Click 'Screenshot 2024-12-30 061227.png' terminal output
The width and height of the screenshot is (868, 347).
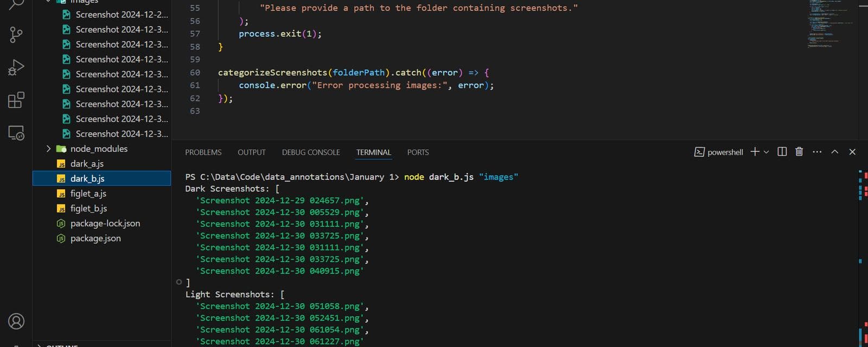tap(280, 342)
